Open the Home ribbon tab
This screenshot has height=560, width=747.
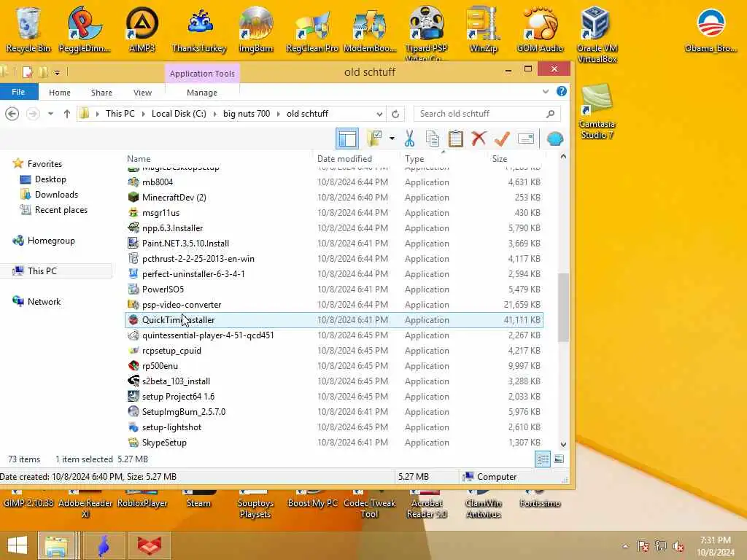60,93
